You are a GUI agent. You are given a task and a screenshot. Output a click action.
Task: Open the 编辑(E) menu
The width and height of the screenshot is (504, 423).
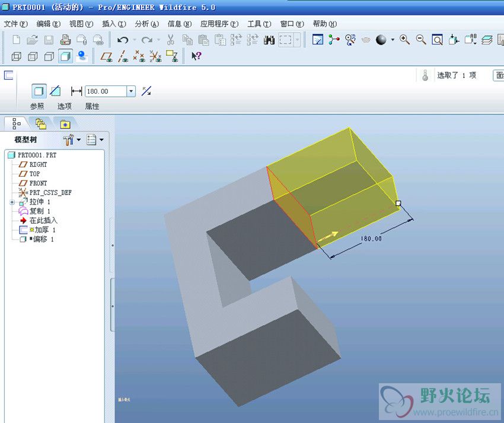click(49, 24)
